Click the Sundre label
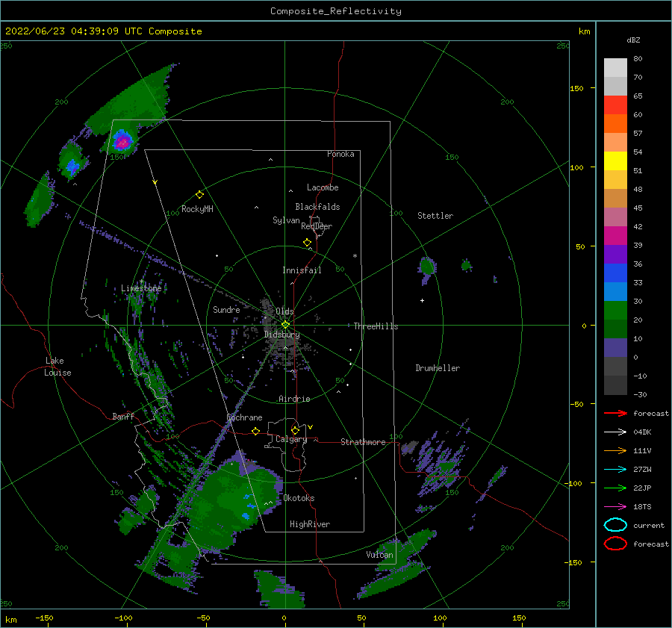The height and width of the screenshot is (628, 672). click(x=226, y=310)
